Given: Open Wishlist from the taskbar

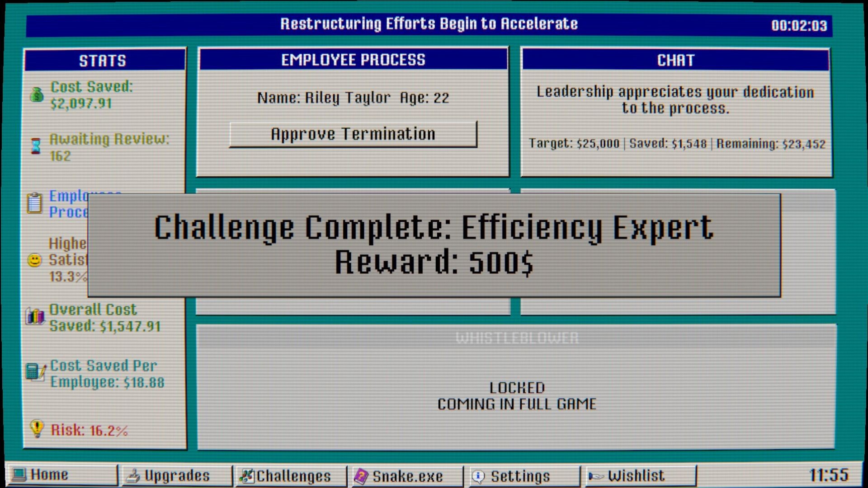Looking at the screenshot, I should click(x=636, y=476).
